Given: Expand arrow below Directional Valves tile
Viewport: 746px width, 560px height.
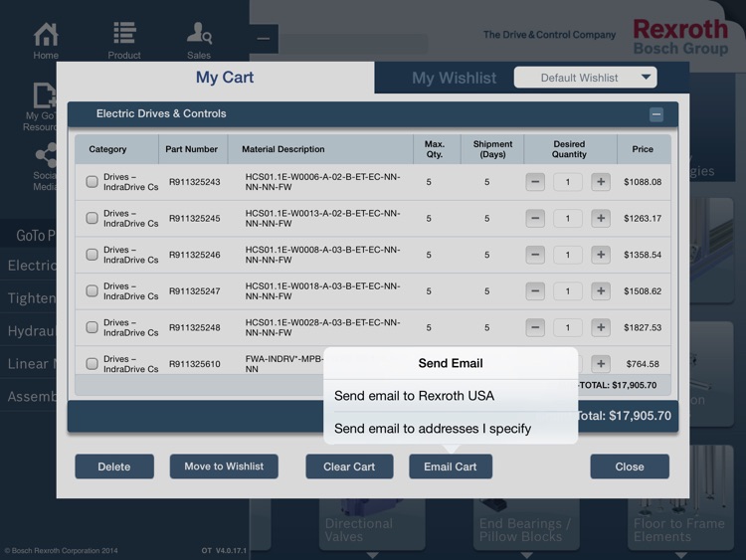Looking at the screenshot, I should click(373, 555).
